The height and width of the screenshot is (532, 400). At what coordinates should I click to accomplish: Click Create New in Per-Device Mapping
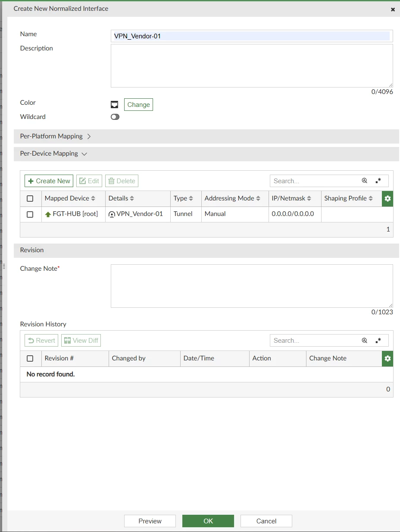(49, 181)
